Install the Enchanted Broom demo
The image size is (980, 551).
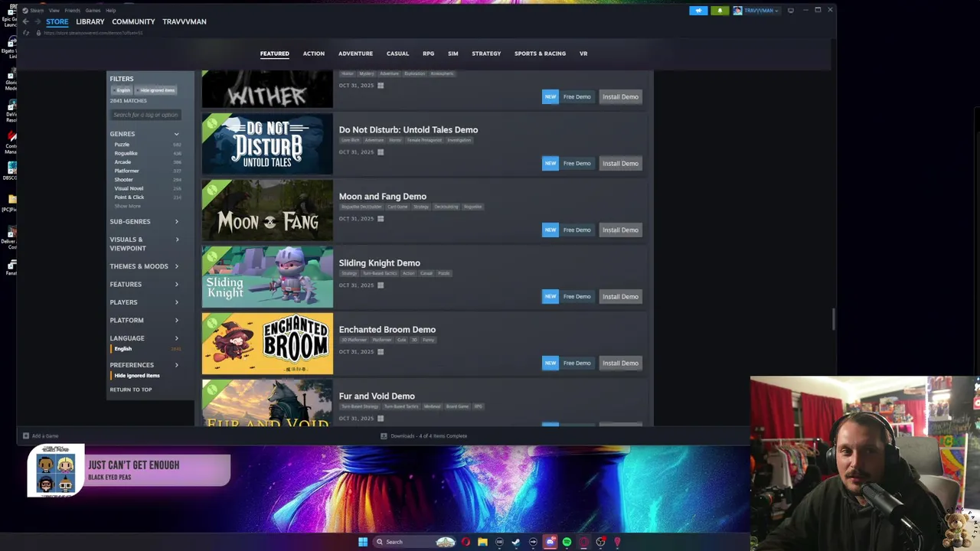pyautogui.click(x=620, y=363)
